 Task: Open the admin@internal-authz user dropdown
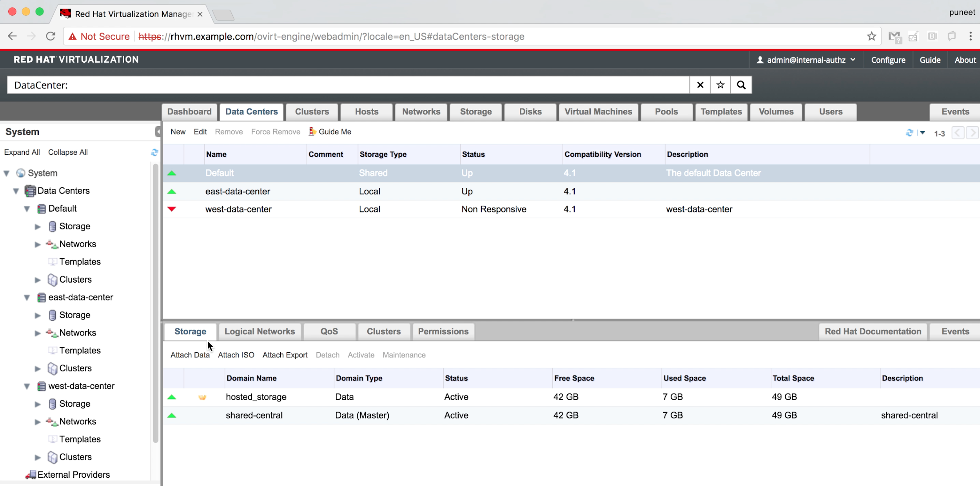tap(806, 60)
